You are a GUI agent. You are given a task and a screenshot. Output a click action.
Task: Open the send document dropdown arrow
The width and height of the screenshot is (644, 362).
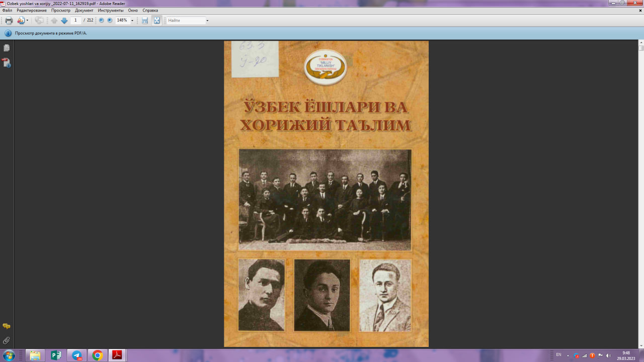[x=28, y=21]
